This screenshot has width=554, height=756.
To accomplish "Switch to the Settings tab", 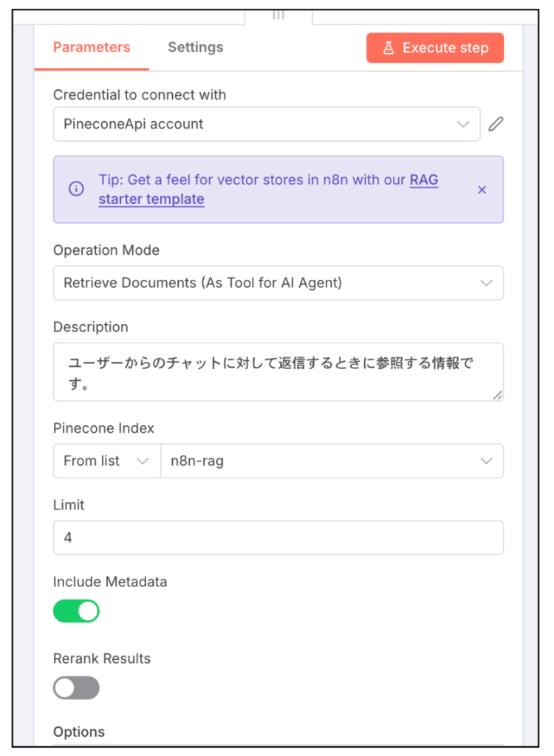I will (x=195, y=47).
